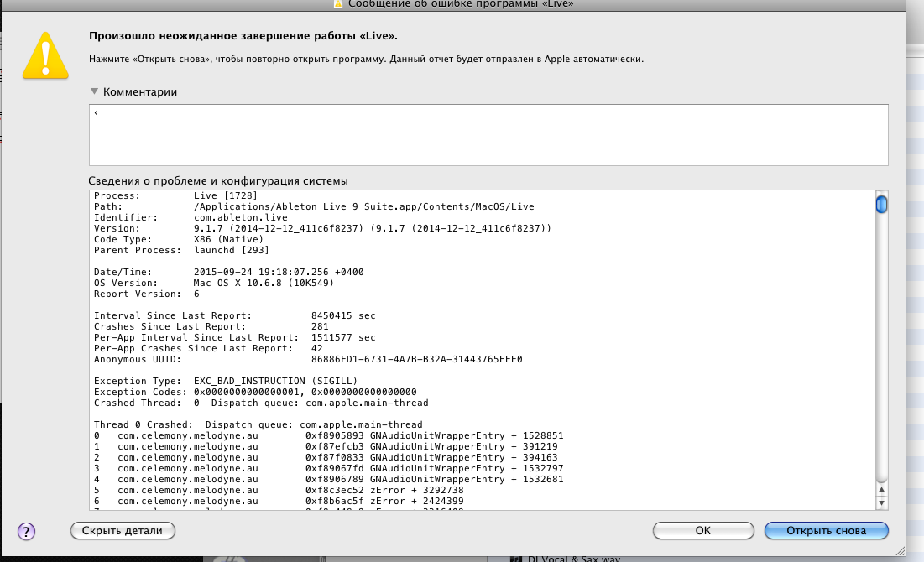924x562 pixels.
Task: Click stack frame 2 at 0xf87f0833
Action: point(326,458)
